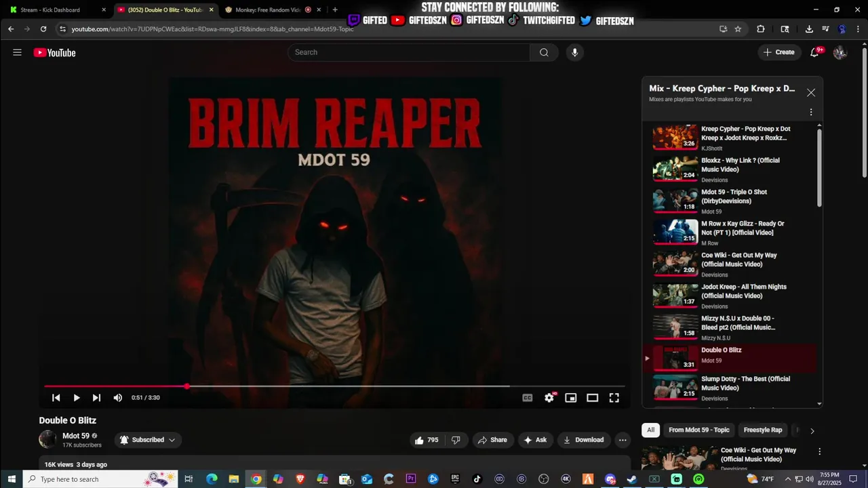This screenshot has width=868, height=488.
Task: Show more filter chips with arrow
Action: point(812,430)
